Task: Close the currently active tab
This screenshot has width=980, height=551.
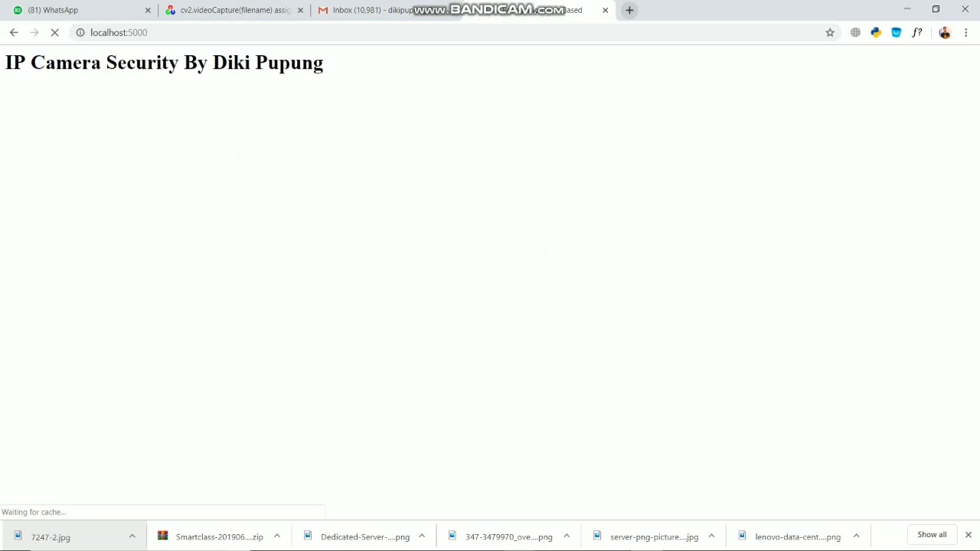Action: coord(605,10)
